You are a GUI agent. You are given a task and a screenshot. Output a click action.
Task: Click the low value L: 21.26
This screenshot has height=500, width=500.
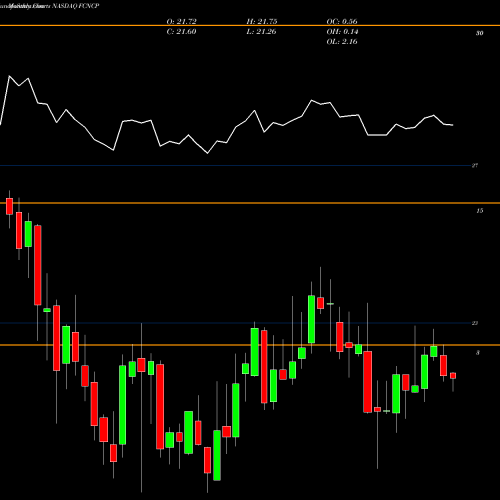261,32
